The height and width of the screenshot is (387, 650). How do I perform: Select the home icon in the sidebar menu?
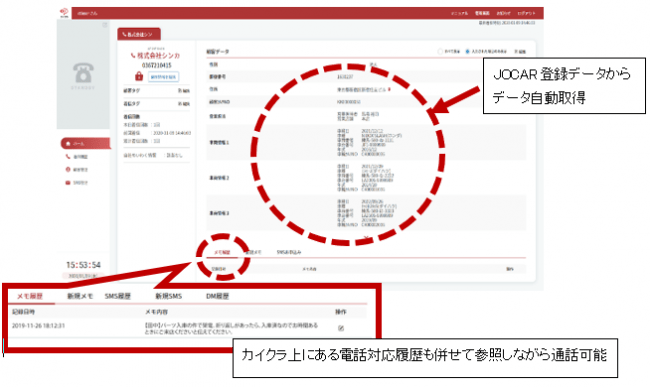point(68,144)
